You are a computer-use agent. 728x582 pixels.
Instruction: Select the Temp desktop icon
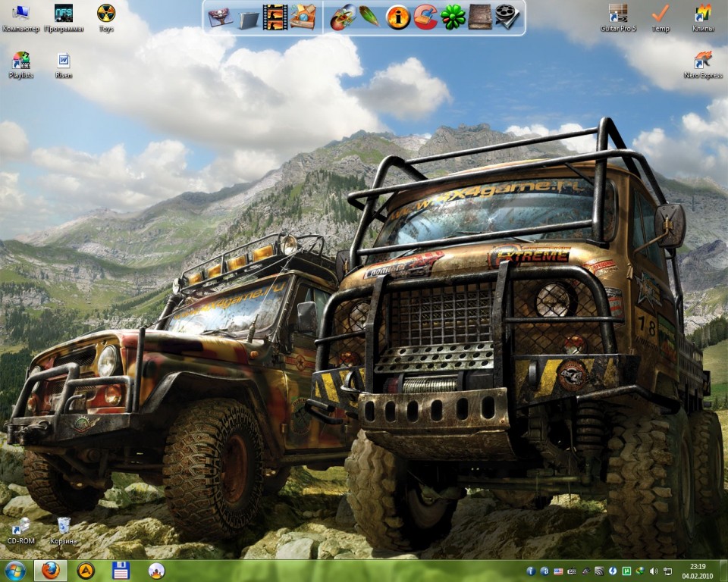click(x=661, y=18)
